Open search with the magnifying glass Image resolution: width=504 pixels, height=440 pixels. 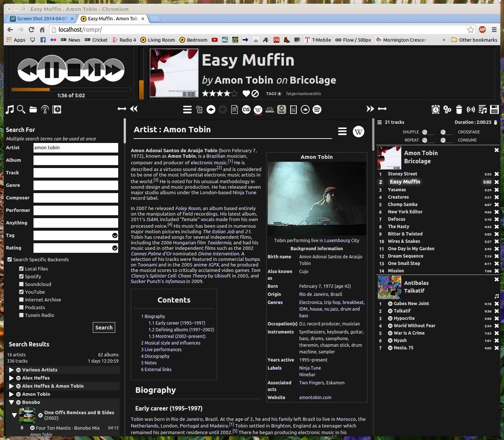point(21,109)
